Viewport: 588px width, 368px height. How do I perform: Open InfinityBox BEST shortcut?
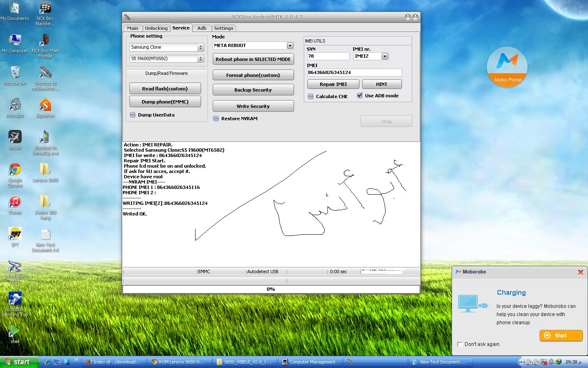click(x=15, y=272)
